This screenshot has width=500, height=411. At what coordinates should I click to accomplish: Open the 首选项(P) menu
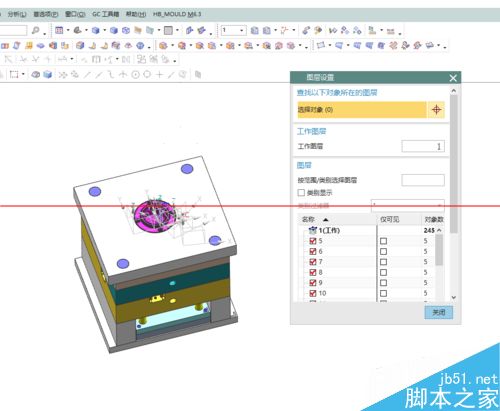coord(46,14)
